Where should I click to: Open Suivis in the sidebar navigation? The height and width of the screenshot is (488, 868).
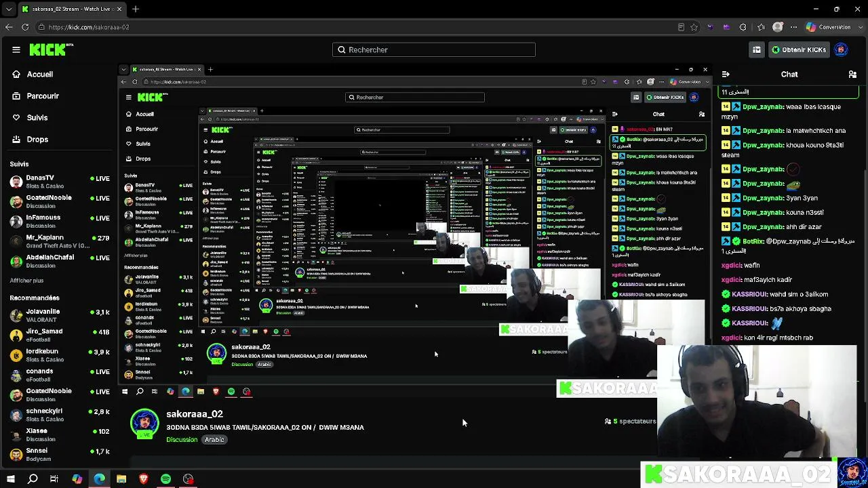pos(37,117)
